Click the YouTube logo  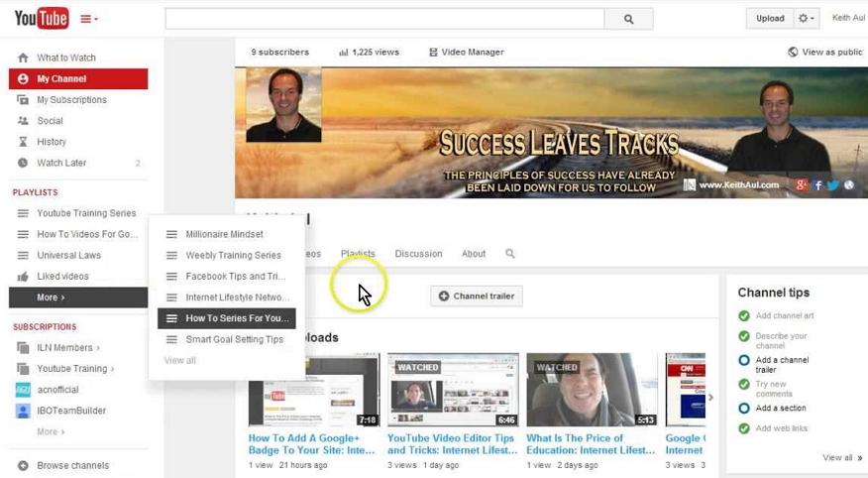point(42,18)
